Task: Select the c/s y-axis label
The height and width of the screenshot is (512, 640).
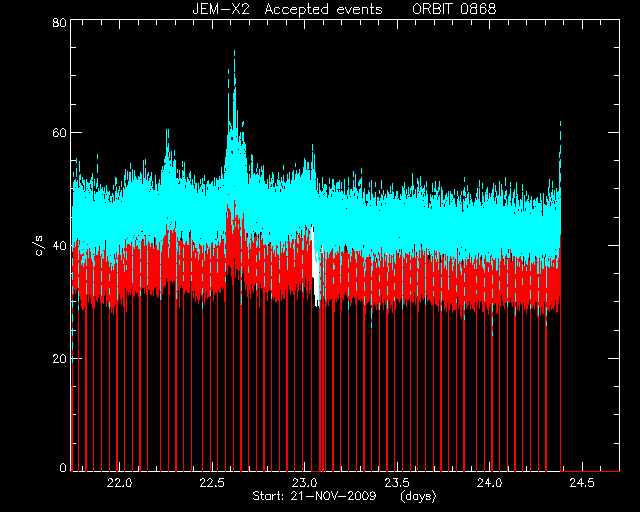Action: [x=40, y=245]
